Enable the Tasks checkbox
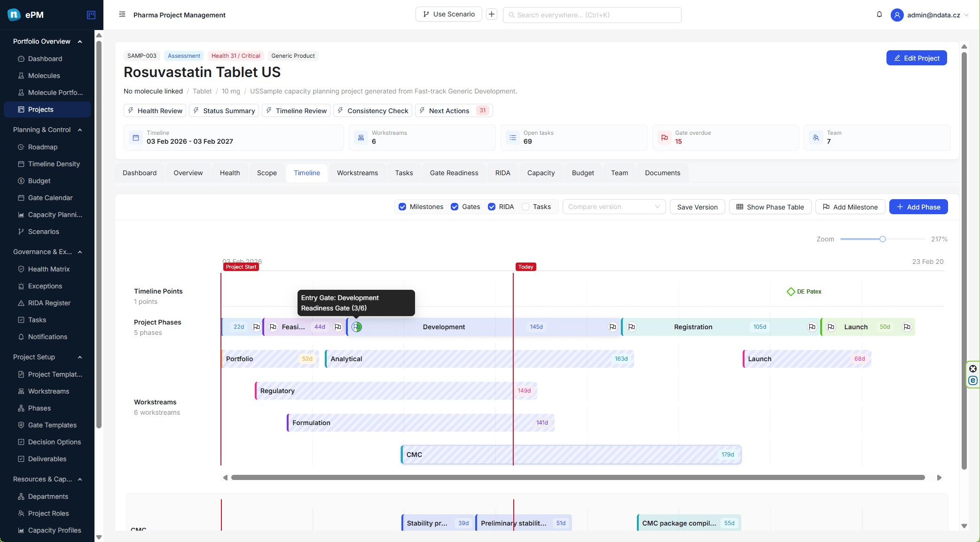Screen dimensions: 980x542 coord(525,207)
